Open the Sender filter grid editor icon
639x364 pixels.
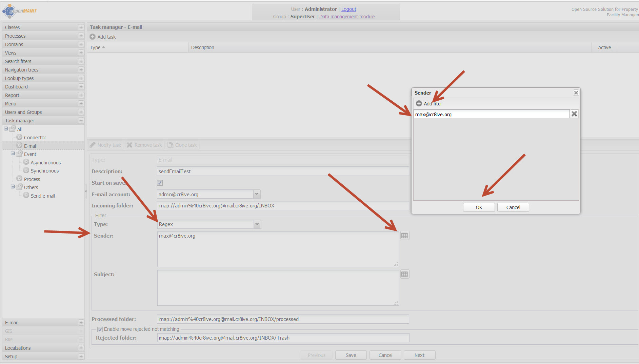(x=404, y=236)
